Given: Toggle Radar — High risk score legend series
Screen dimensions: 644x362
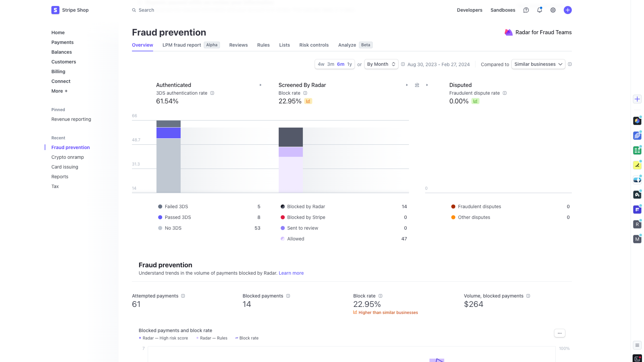Looking at the screenshot, I should coord(163,338).
